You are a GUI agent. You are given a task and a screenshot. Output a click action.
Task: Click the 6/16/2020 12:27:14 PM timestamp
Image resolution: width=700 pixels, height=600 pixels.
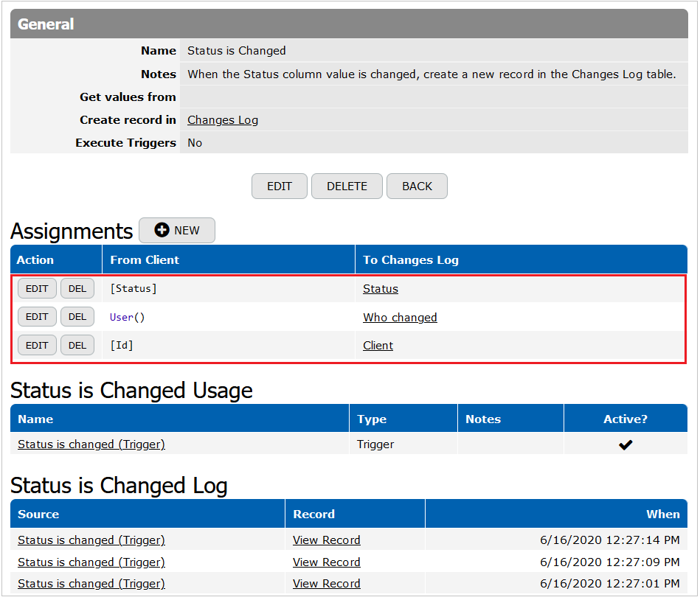coord(610,540)
